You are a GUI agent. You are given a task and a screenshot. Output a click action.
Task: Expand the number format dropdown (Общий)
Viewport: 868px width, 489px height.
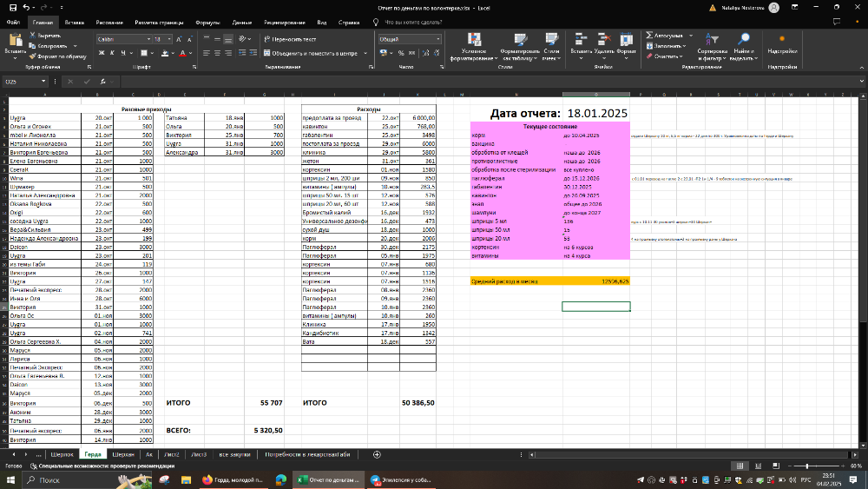[x=438, y=39]
